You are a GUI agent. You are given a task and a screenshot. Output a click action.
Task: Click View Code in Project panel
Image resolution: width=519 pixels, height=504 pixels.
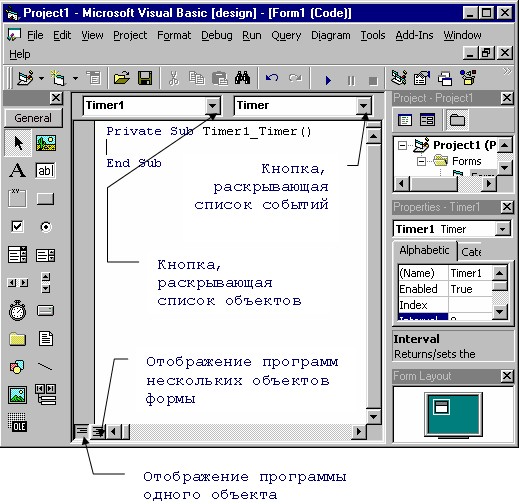[x=405, y=120]
